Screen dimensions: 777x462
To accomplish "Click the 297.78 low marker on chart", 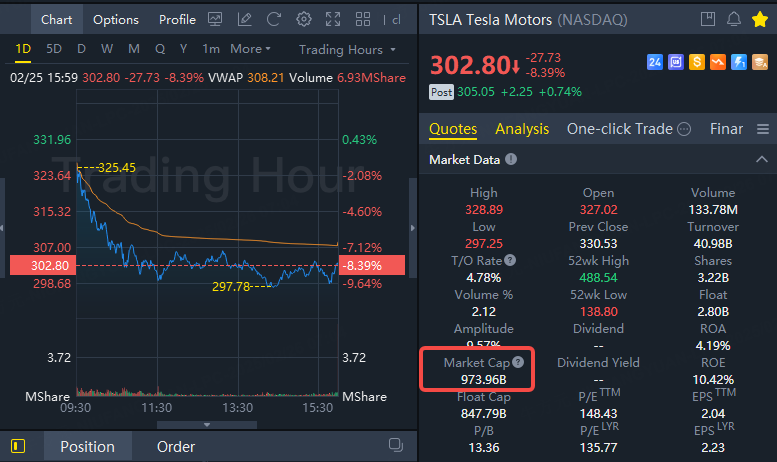I will coord(231,287).
